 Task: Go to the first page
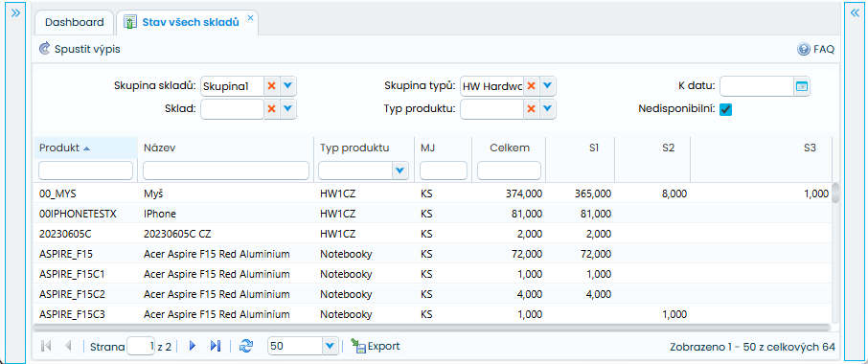[47, 347]
